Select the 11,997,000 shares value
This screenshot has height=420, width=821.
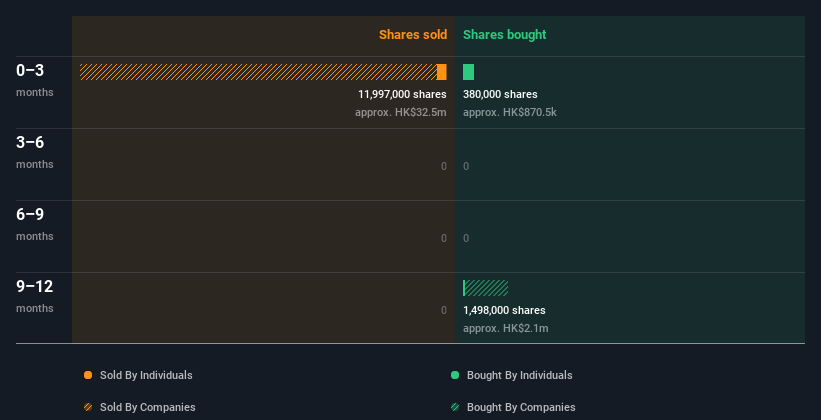[402, 94]
